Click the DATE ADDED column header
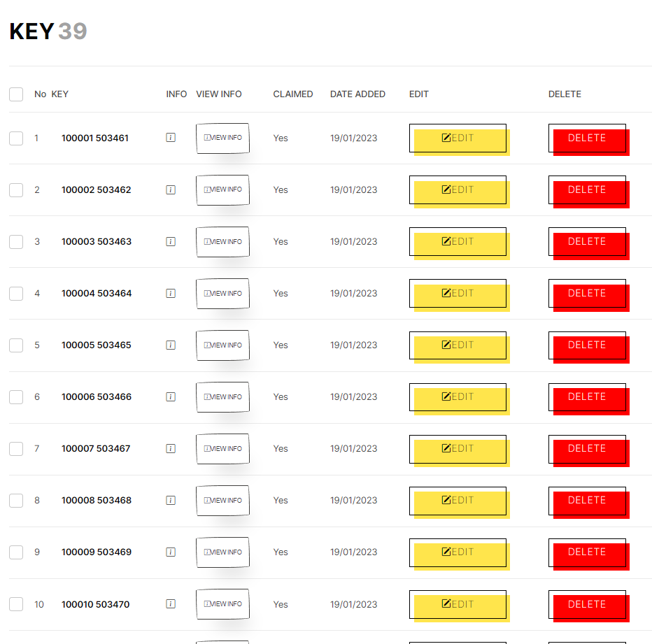The height and width of the screenshot is (644, 652). point(357,94)
